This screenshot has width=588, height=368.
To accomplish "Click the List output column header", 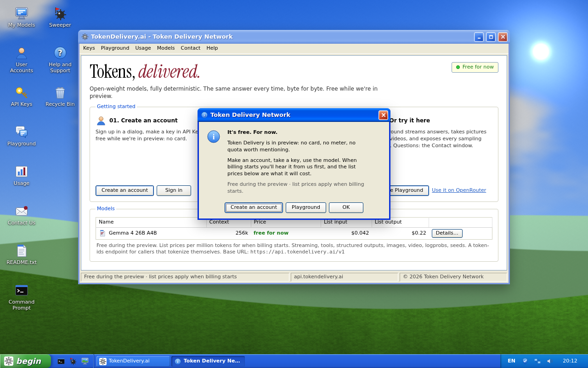I will point(400,222).
